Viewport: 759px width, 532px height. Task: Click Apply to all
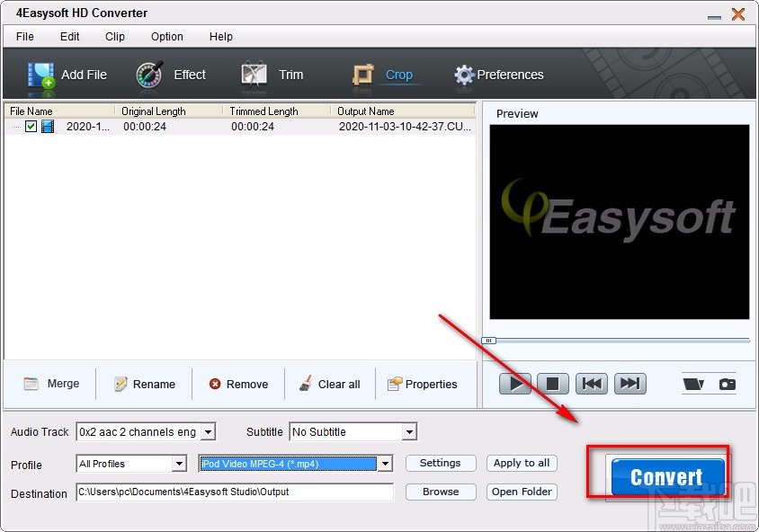pos(522,463)
